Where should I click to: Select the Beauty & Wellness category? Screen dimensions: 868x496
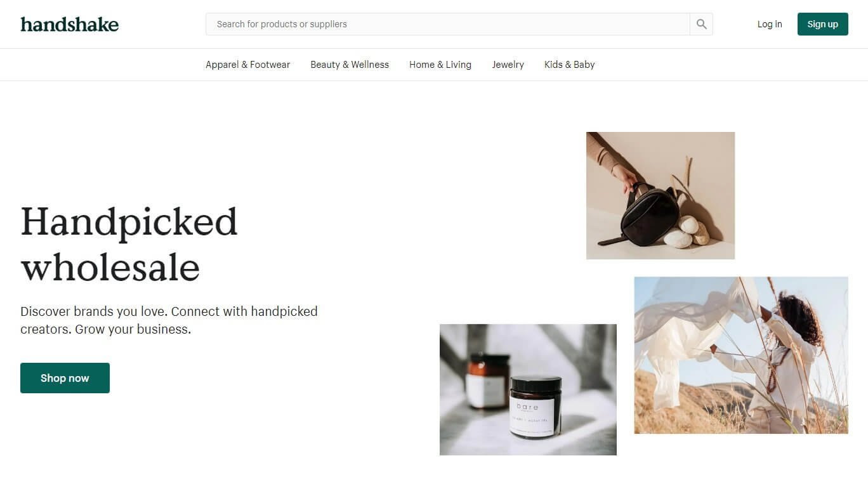click(350, 65)
